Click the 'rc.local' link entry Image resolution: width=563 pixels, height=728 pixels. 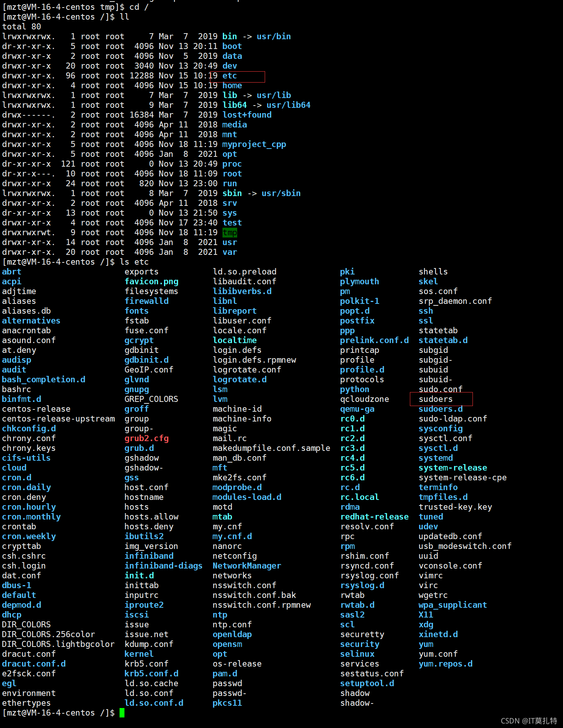point(360,497)
